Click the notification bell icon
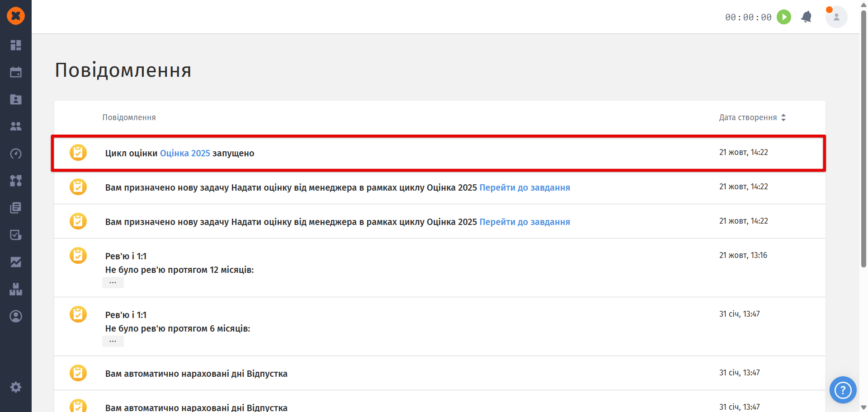868x412 pixels. pos(806,17)
